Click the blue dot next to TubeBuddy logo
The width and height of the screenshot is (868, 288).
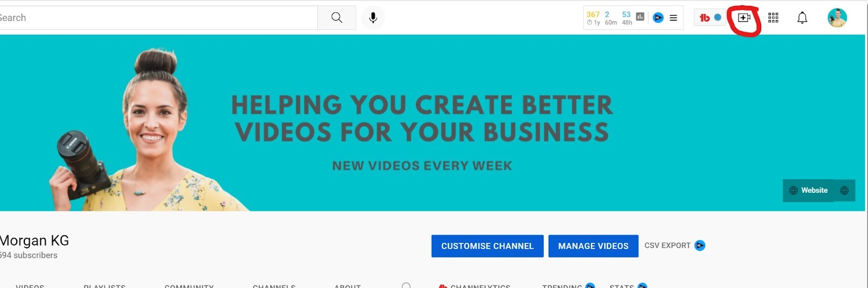718,17
